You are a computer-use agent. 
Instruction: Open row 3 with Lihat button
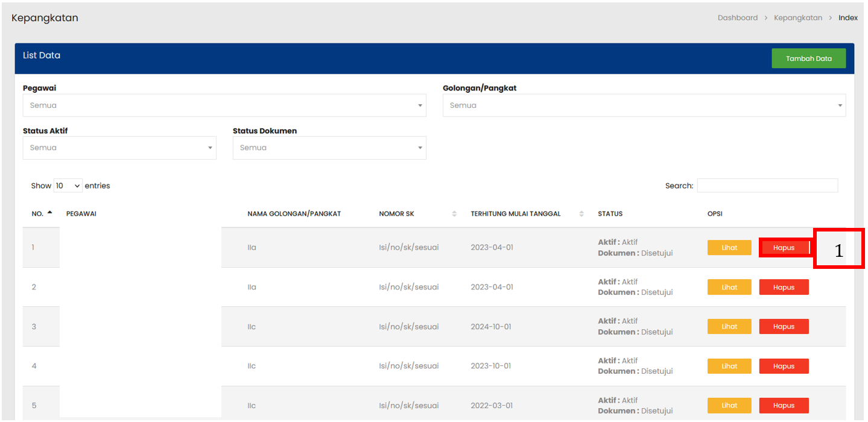[x=729, y=327]
